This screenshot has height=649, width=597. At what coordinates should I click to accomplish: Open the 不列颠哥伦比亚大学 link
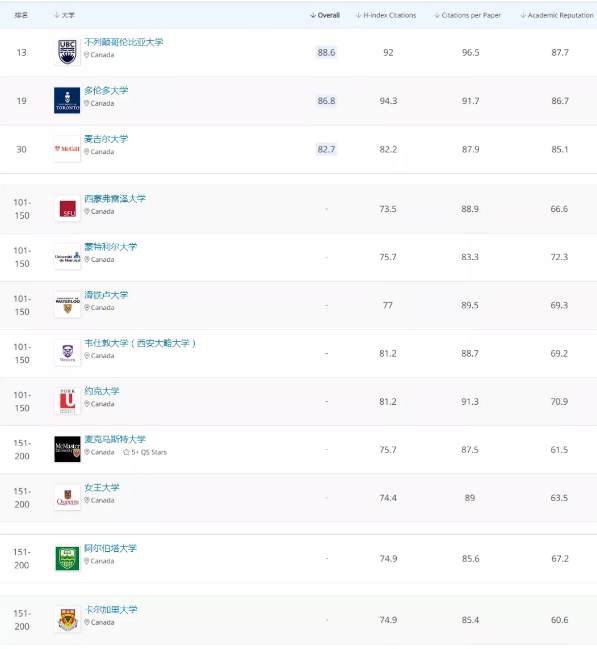coord(124,42)
